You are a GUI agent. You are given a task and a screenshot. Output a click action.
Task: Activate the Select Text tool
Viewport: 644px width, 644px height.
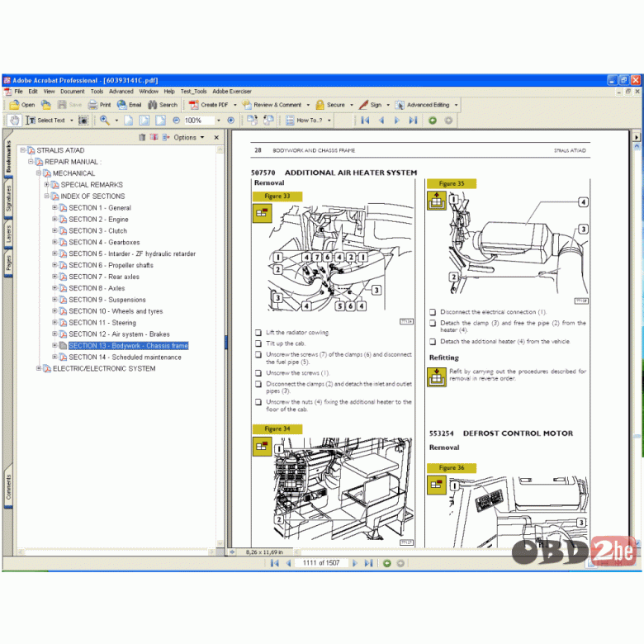[45, 121]
